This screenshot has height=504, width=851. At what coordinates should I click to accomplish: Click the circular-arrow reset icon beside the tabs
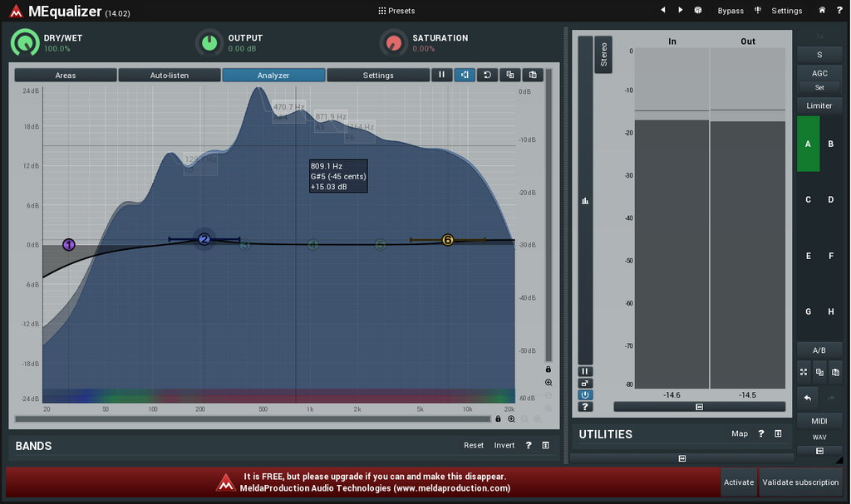point(487,75)
